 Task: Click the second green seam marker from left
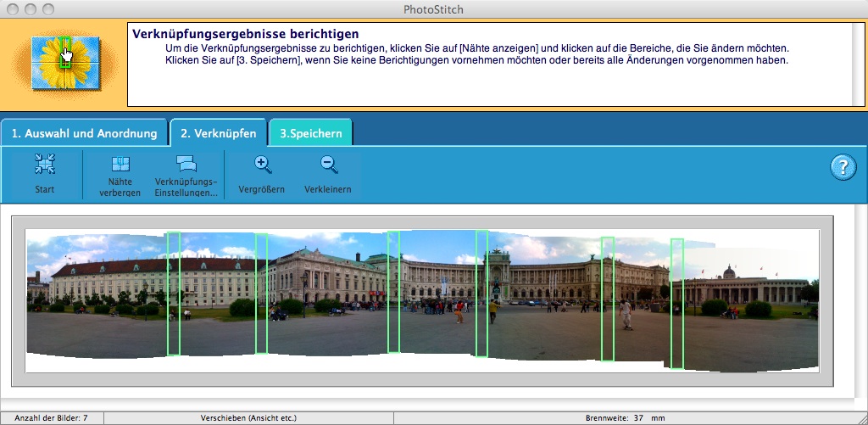pos(261,294)
